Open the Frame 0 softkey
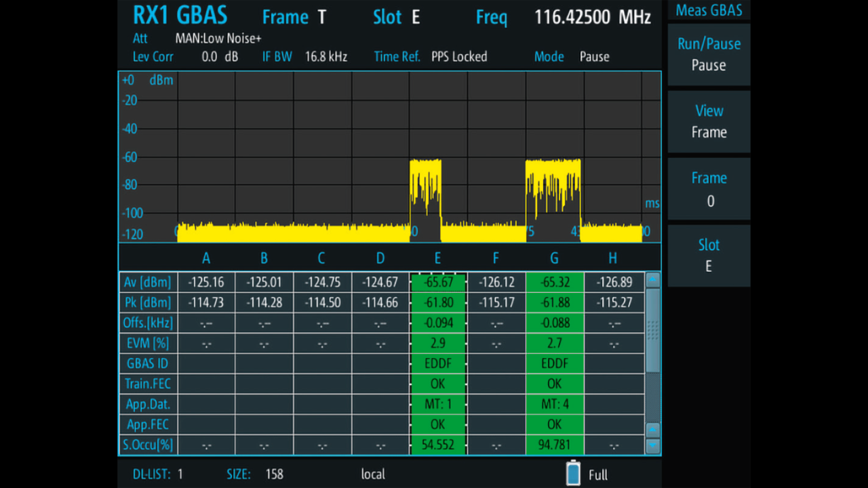 [709, 188]
